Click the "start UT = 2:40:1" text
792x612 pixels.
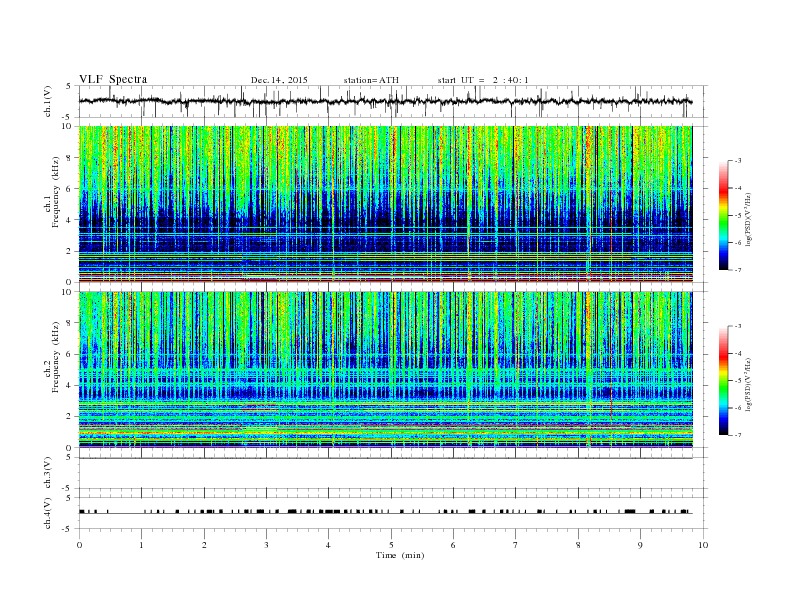pos(483,80)
